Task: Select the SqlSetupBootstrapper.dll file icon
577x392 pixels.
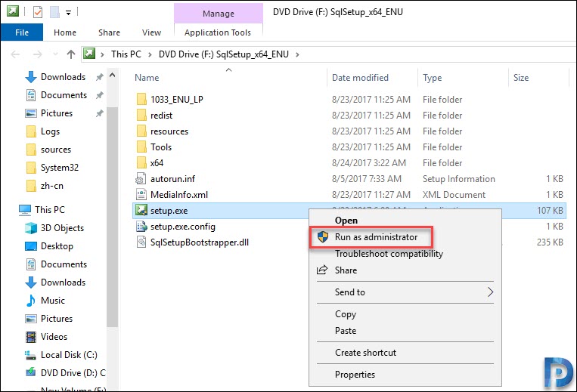Action: [141, 242]
